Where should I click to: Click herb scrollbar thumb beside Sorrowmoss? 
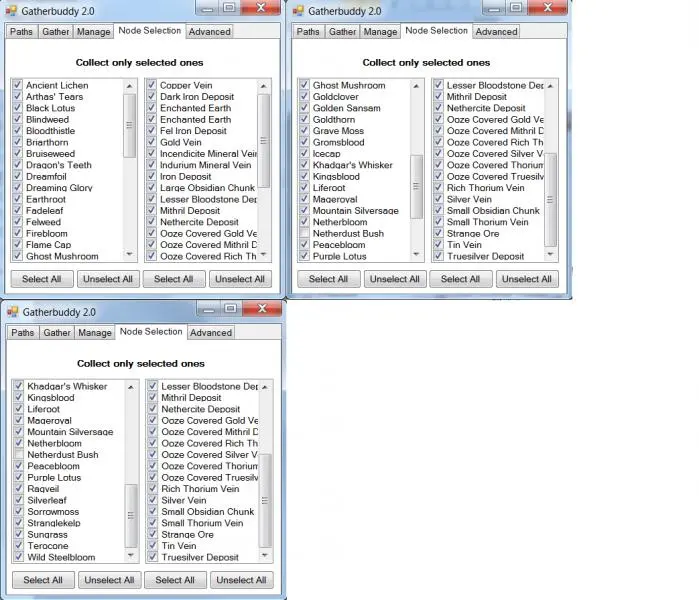click(131, 516)
